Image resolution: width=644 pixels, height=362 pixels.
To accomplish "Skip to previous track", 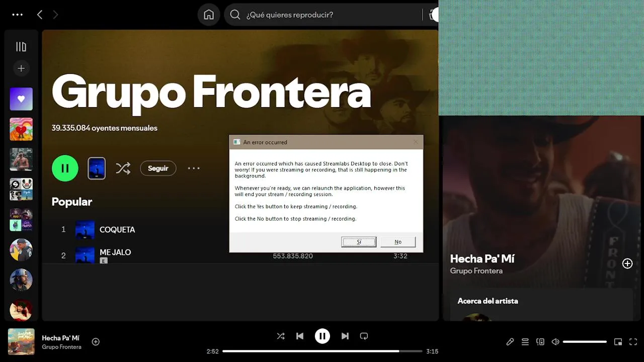I will tap(300, 336).
